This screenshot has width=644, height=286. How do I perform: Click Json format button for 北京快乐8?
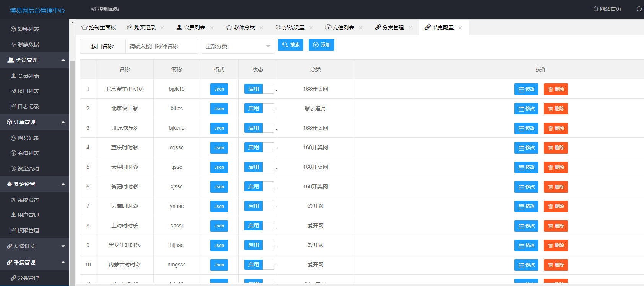[219, 128]
